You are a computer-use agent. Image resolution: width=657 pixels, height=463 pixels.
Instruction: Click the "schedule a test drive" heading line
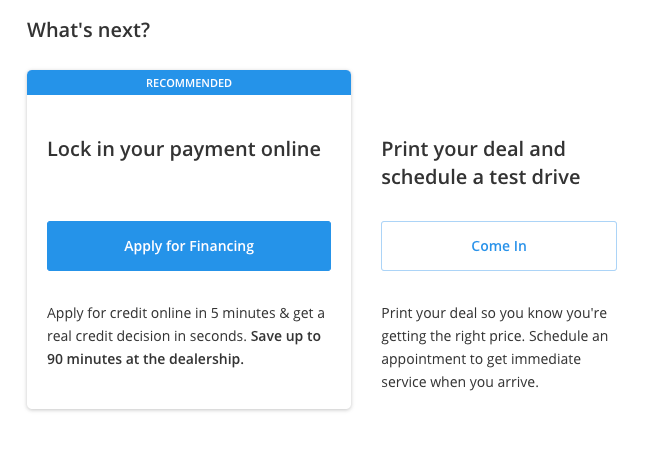[481, 177]
